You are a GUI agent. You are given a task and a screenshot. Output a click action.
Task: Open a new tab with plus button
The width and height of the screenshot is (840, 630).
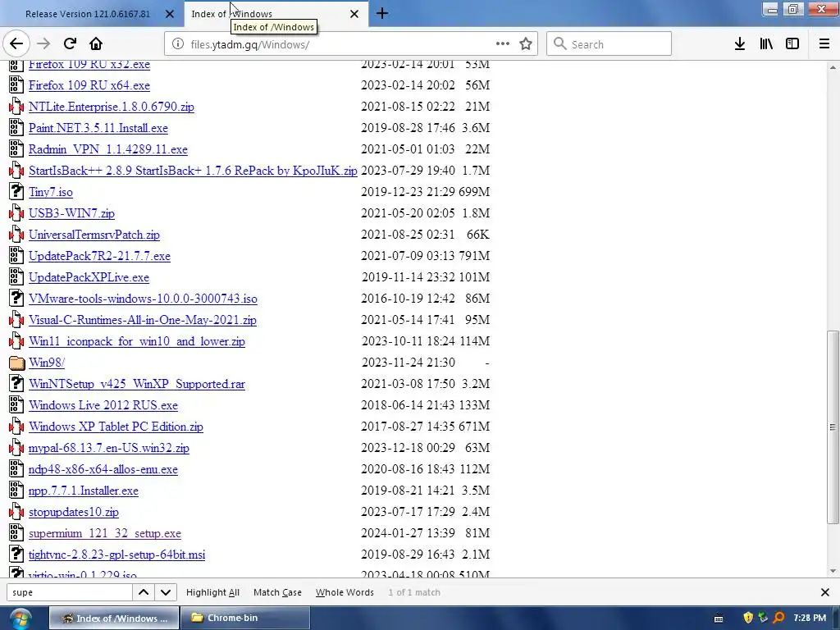382,13
